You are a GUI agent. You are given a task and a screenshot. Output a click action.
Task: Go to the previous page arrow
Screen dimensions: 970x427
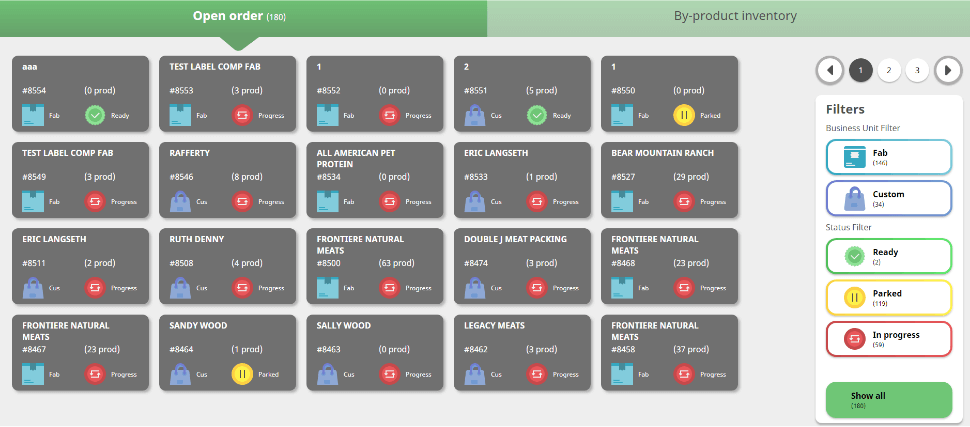click(830, 71)
